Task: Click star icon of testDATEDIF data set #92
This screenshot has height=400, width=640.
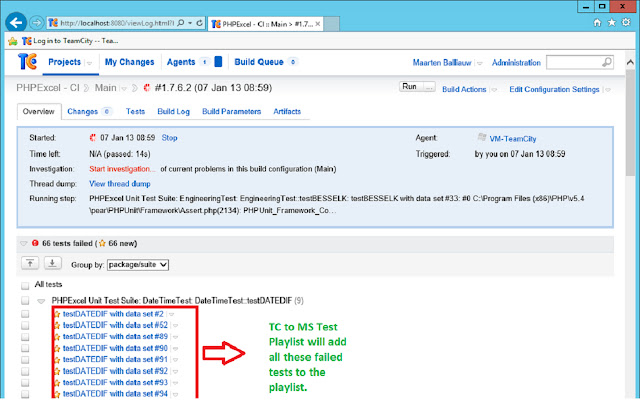Action: 57,371
